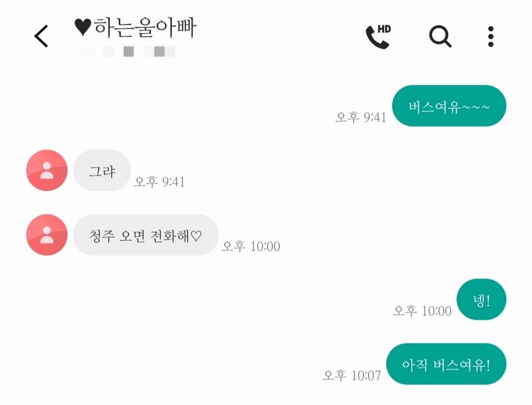Start an HD voice call
This screenshot has height=405, width=532.
pos(378,36)
